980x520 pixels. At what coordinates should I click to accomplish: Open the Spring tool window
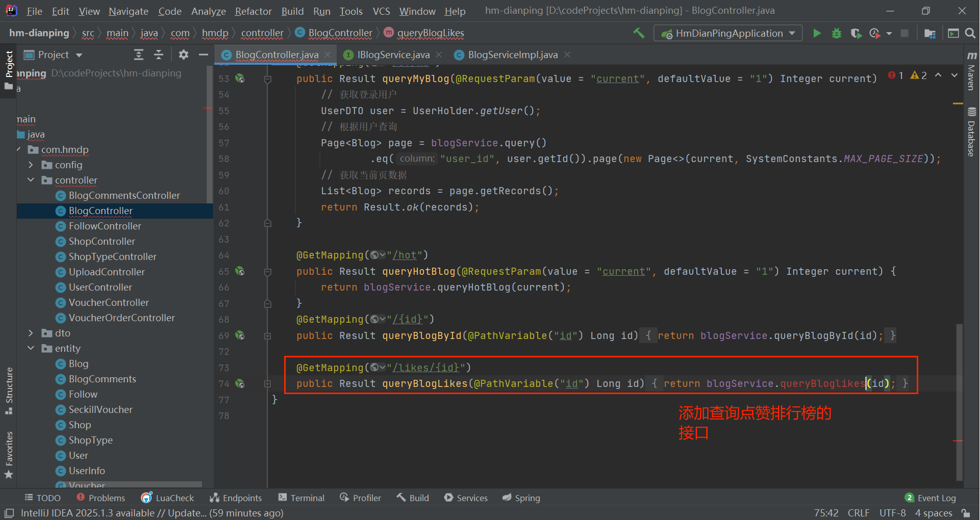pyautogui.click(x=521, y=498)
